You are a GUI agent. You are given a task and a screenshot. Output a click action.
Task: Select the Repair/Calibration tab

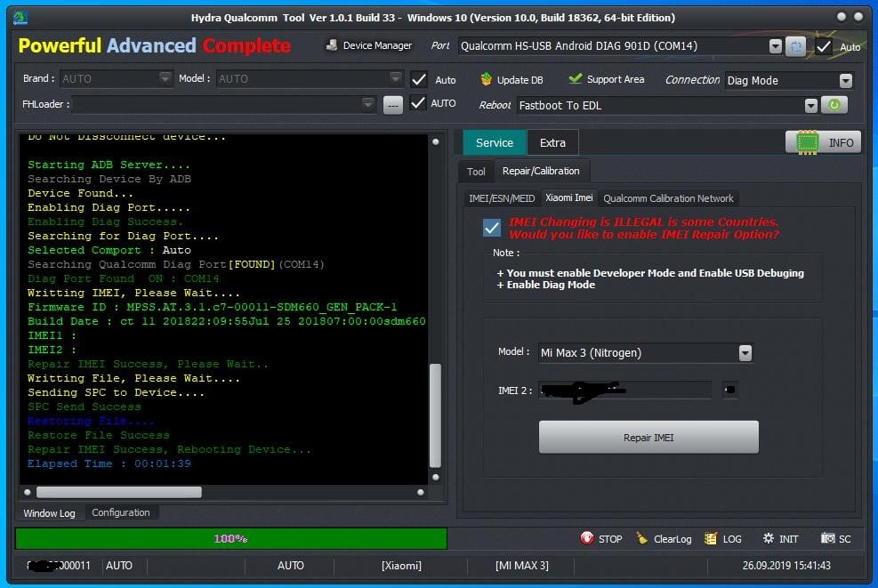click(540, 171)
